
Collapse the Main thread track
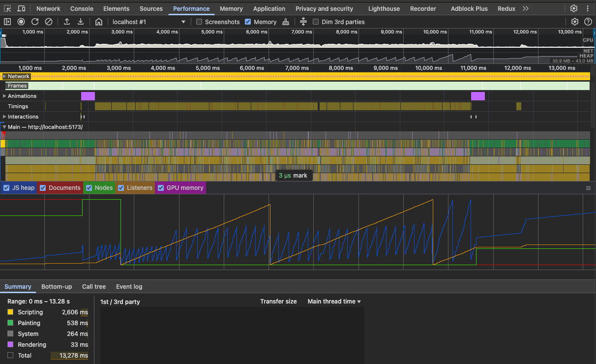point(5,126)
